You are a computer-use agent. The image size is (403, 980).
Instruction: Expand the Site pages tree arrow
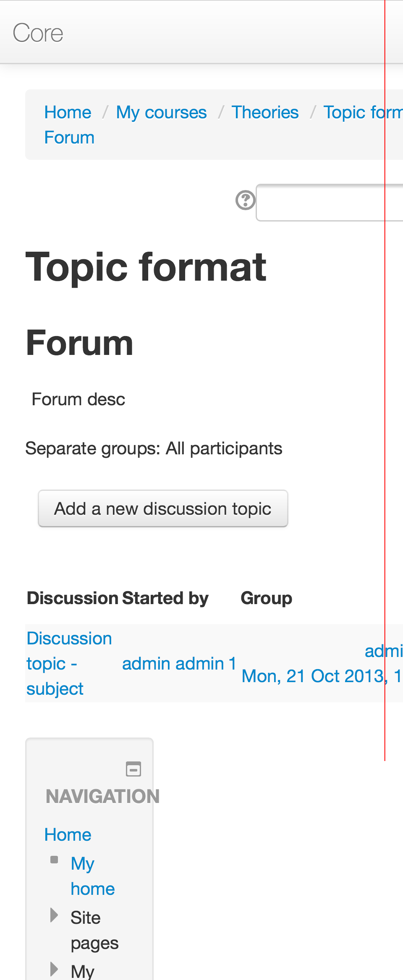point(54,915)
